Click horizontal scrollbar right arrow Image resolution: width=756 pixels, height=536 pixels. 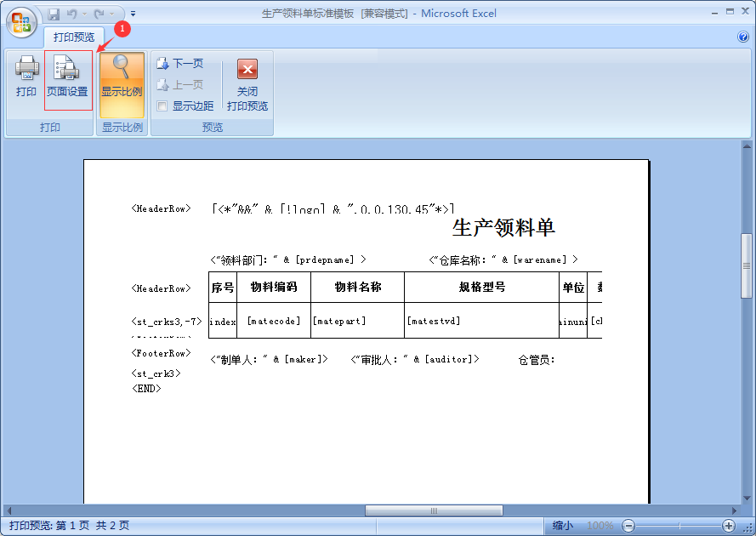[x=734, y=510]
